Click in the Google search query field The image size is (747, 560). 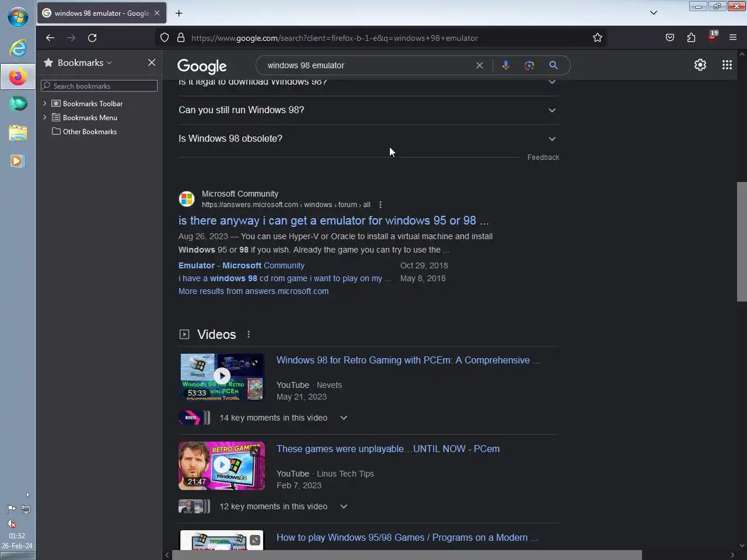pyautogui.click(x=366, y=65)
